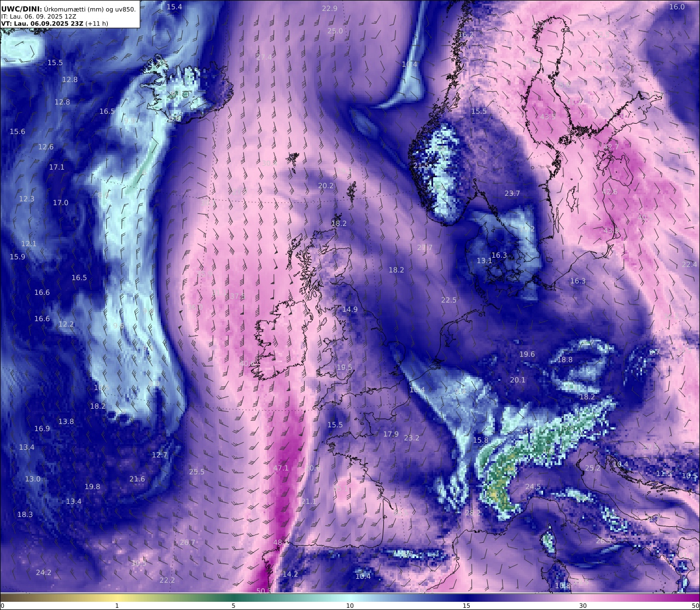Click the '14.9' value over northern England

(x=350, y=309)
